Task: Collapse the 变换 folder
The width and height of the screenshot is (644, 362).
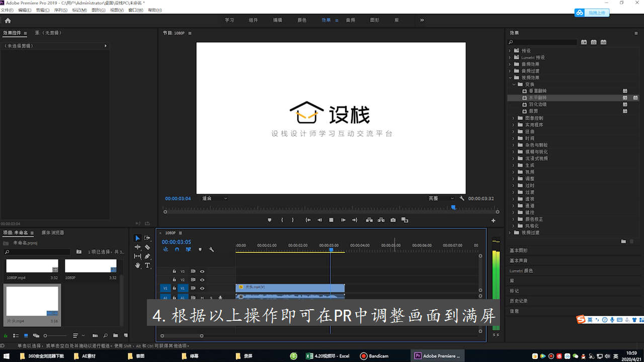Action: tap(514, 84)
